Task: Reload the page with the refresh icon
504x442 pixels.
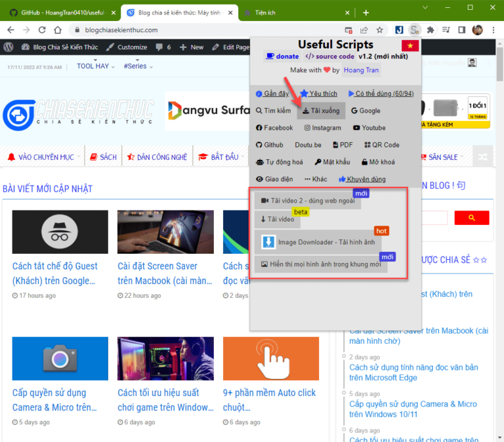Action: click(x=42, y=30)
